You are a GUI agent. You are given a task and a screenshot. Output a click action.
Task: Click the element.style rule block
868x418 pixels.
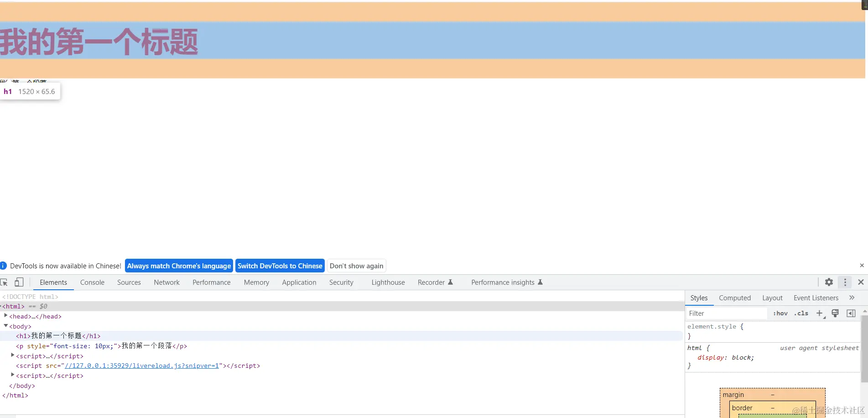[773, 331]
